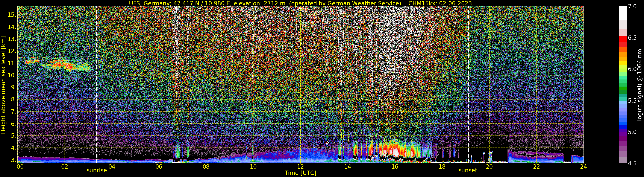Viewport: 644px width, 177px height.
Task: Click the height tick label '7.'
Action: (x=13, y=111)
